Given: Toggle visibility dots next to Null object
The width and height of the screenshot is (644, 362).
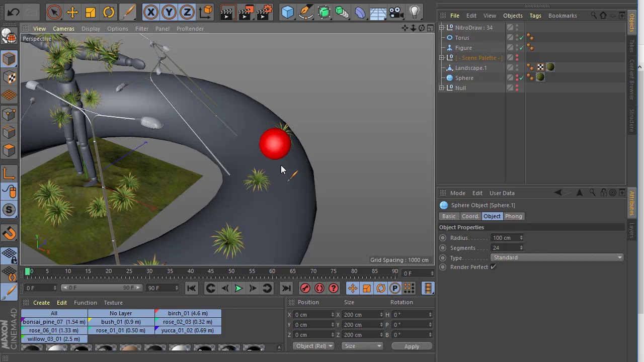Looking at the screenshot, I should [517, 87].
